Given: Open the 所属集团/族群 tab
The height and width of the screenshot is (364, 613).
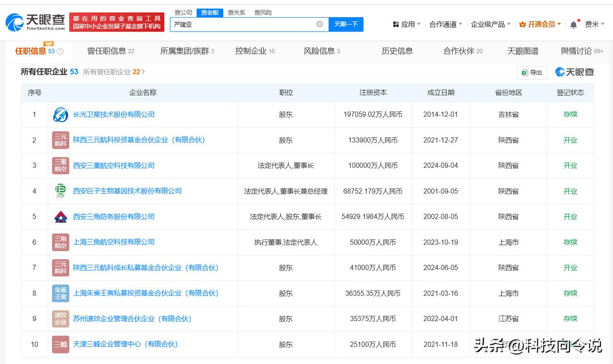Looking at the screenshot, I should click(187, 51).
